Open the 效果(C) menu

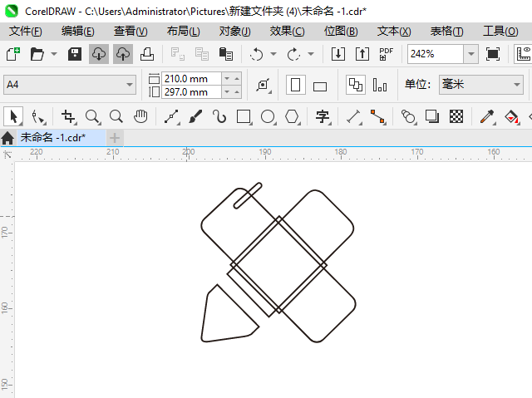[x=287, y=32]
